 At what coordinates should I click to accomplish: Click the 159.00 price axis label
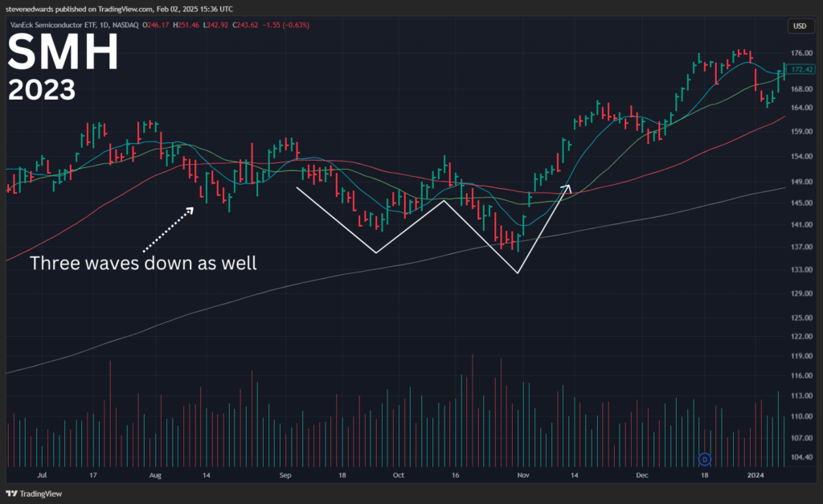click(801, 131)
